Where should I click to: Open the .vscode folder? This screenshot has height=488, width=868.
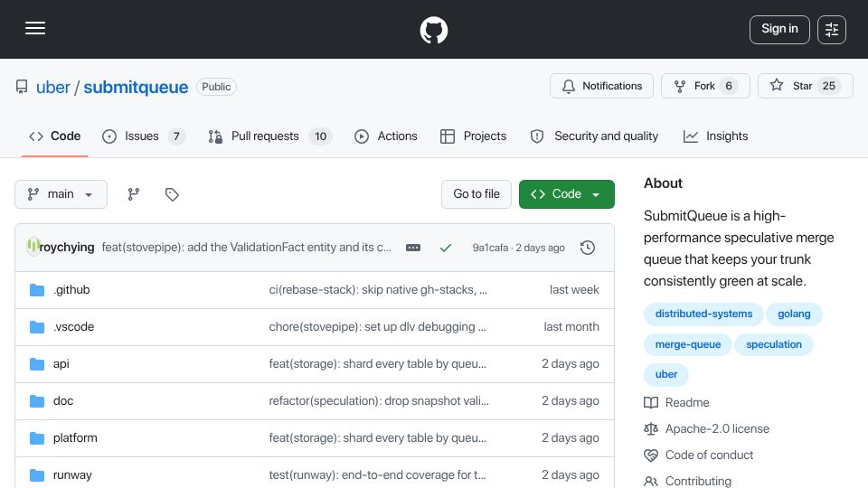73,327
